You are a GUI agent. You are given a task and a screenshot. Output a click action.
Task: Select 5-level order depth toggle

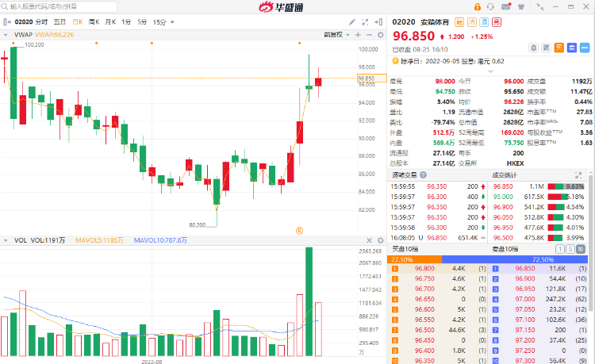point(570,249)
